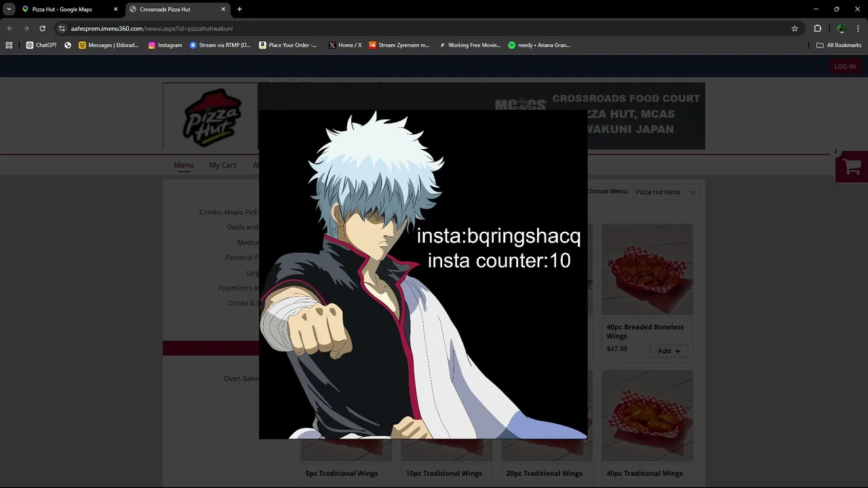
Task: Close the Pizza Hut - Google Maps tab
Action: point(115,9)
